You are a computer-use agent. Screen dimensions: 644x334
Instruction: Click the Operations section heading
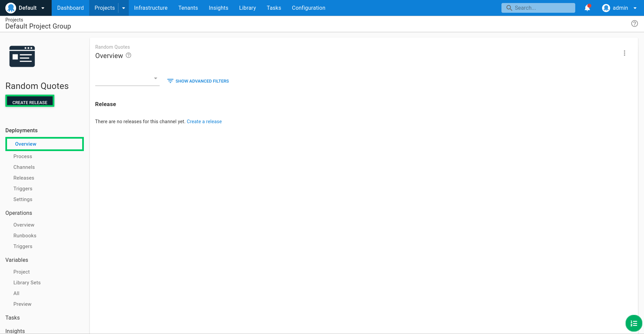(x=19, y=213)
